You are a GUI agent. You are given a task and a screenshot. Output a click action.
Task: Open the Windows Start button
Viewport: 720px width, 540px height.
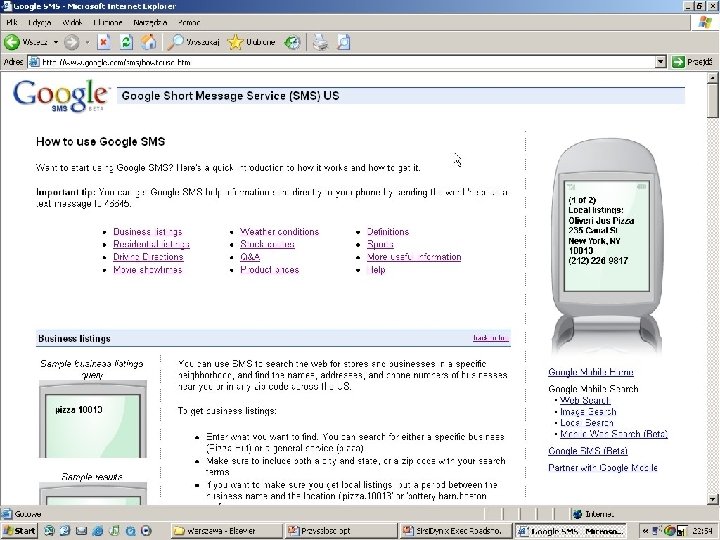click(19, 531)
